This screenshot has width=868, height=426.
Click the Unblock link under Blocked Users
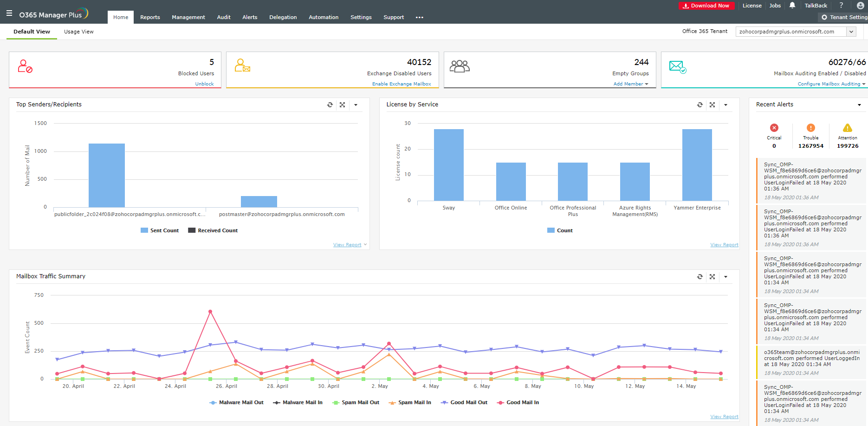point(204,84)
